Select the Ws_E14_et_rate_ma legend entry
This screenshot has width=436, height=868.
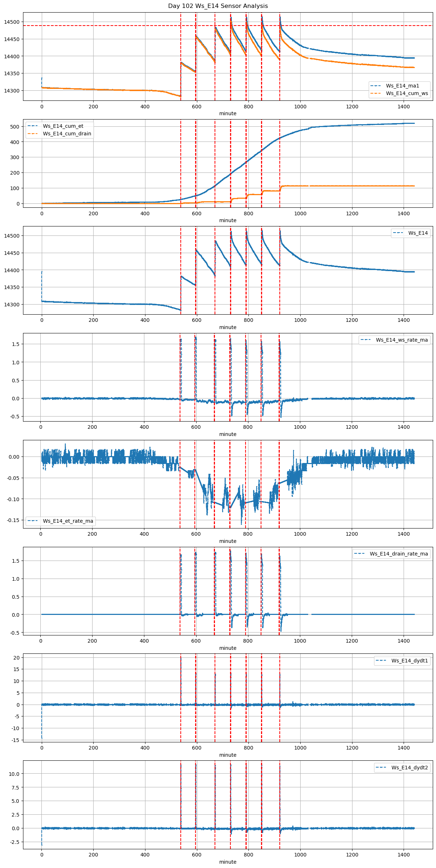pyautogui.click(x=68, y=521)
